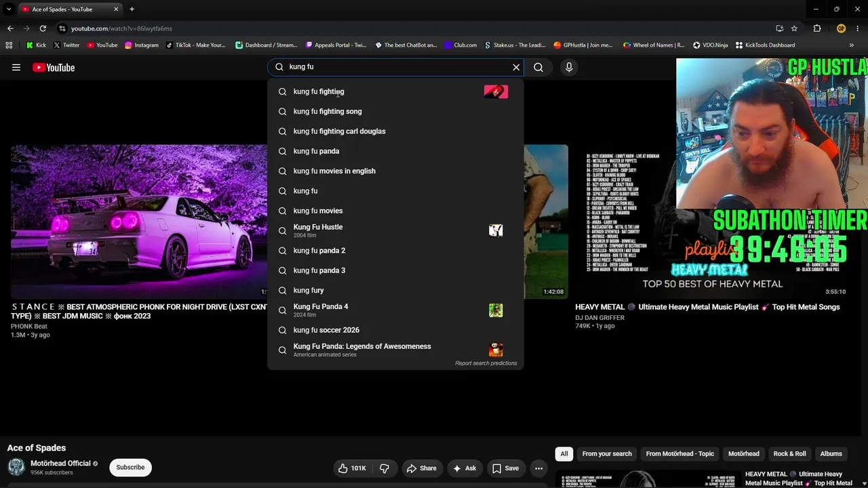Save the video to a playlist
This screenshot has width=868, height=488.
pos(505,468)
